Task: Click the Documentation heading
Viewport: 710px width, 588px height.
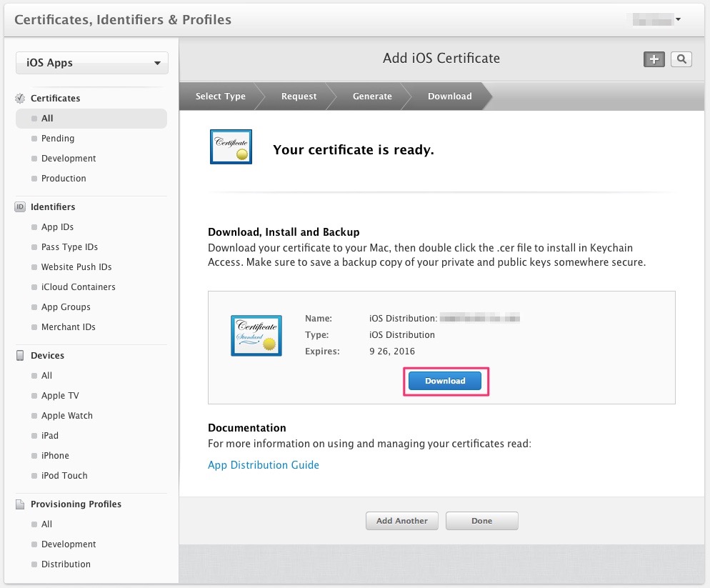Action: (247, 428)
